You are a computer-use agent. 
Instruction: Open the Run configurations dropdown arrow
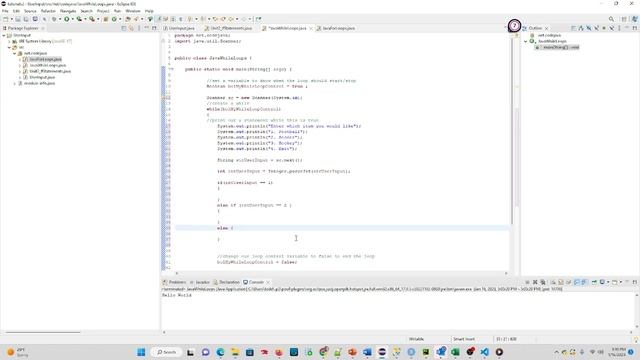coord(72,19)
